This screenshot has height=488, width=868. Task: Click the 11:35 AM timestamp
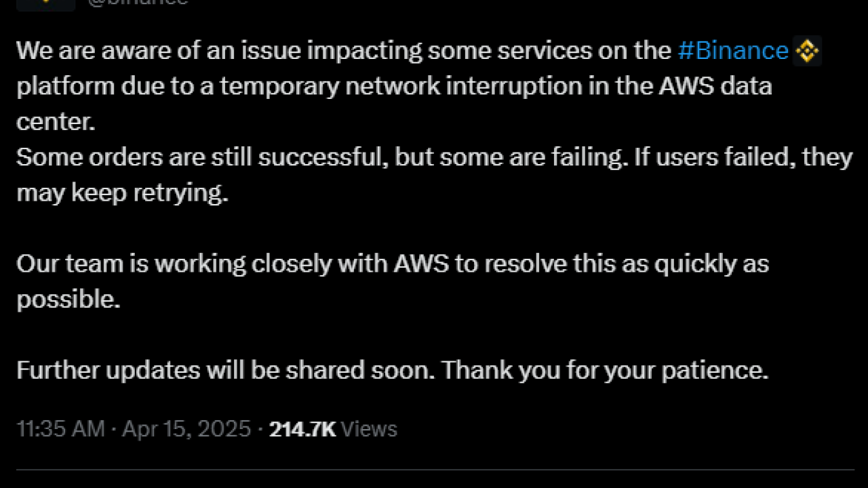(x=61, y=429)
